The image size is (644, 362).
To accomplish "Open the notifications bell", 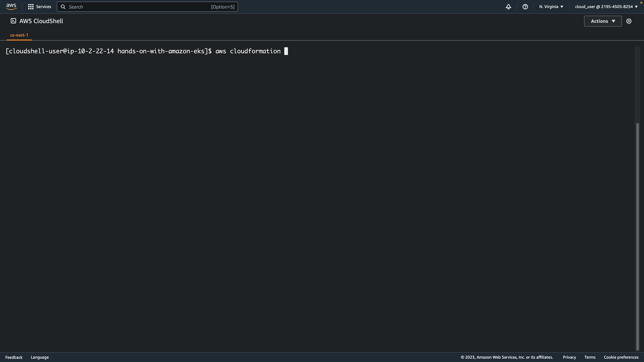I will click(508, 7).
